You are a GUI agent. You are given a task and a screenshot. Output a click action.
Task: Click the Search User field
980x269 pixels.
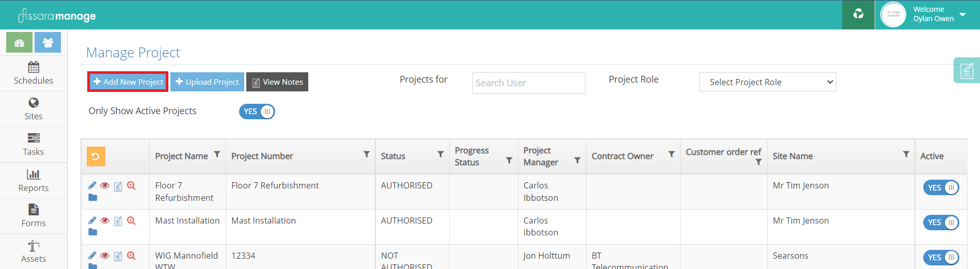click(x=529, y=83)
